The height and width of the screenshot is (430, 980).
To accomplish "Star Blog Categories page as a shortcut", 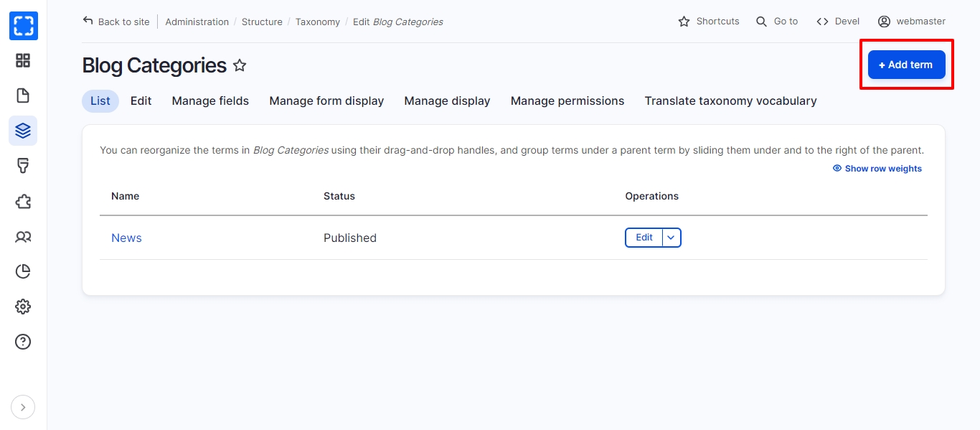I will point(240,66).
